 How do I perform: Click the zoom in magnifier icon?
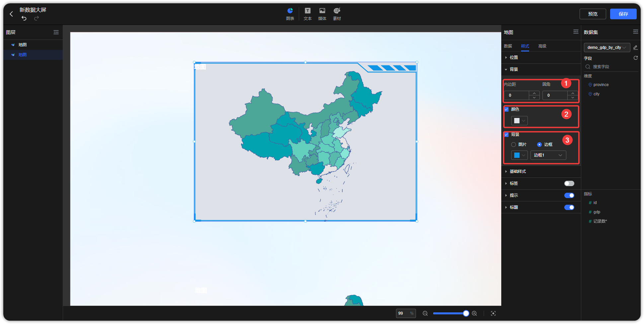(474, 313)
